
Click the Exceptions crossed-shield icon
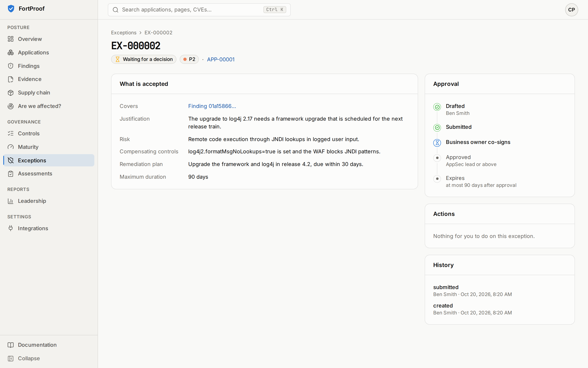10,160
